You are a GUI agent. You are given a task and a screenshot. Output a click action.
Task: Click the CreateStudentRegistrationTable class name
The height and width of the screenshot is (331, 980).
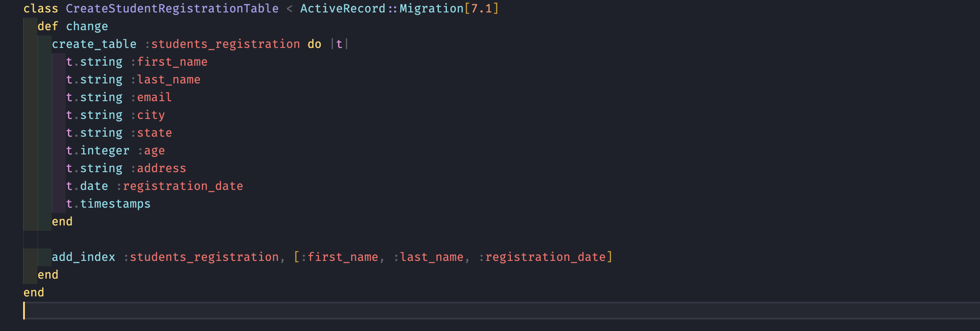pyautogui.click(x=172, y=8)
